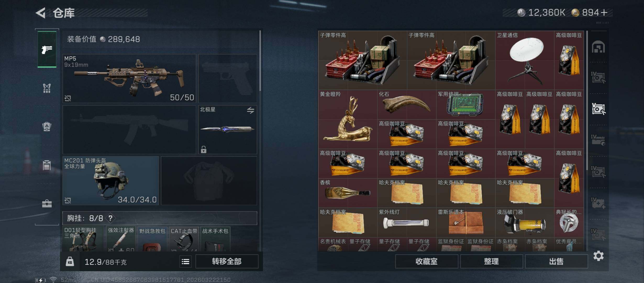
Task: Go back using the arrow beside 仓库
Action: point(41,13)
